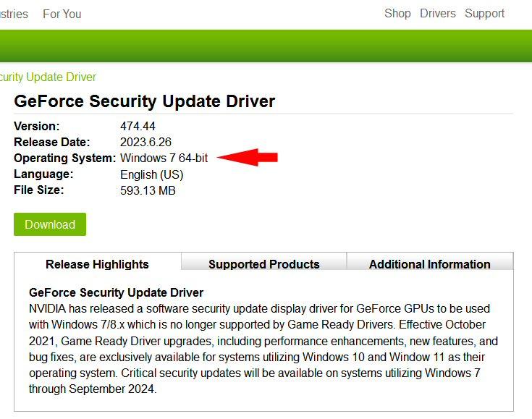Click the English (US) language value

152,174
